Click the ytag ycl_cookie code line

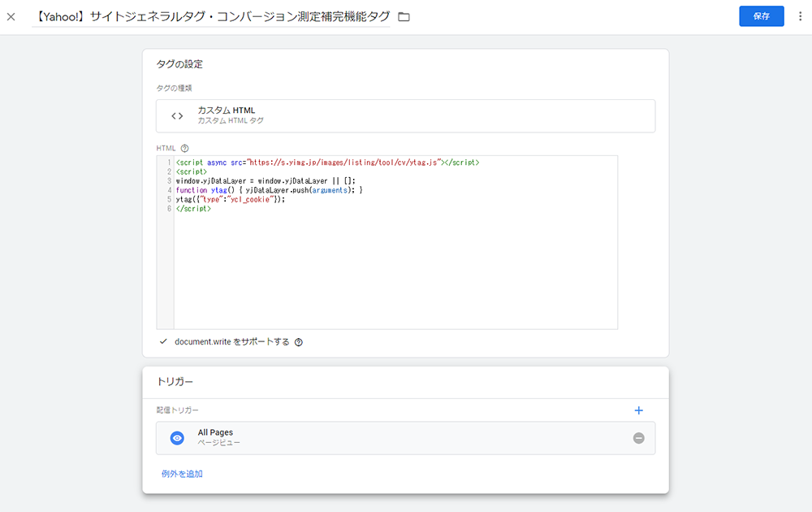click(x=231, y=199)
